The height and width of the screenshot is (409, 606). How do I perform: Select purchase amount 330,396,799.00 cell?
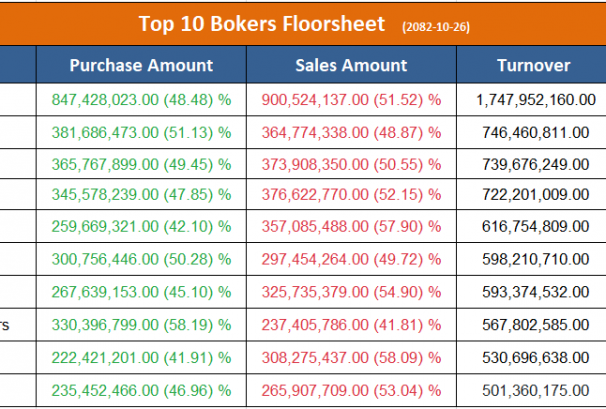(x=141, y=324)
